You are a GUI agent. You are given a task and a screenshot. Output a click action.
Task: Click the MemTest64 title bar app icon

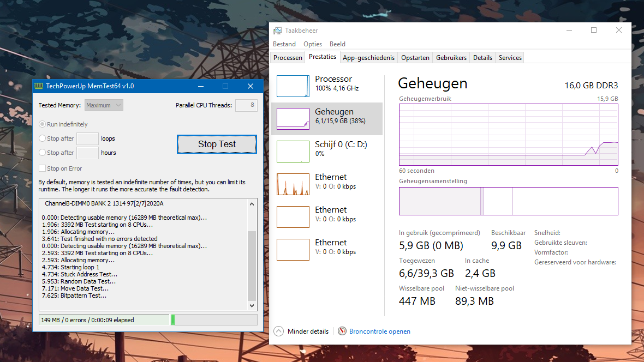pos(39,86)
